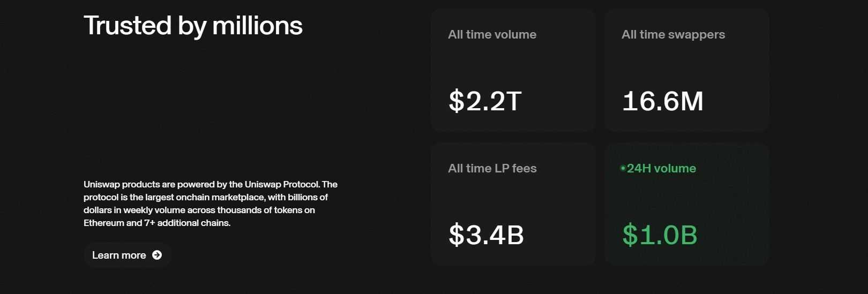Click the green $1.0B volume figure
The height and width of the screenshot is (294, 868).
[x=660, y=235]
